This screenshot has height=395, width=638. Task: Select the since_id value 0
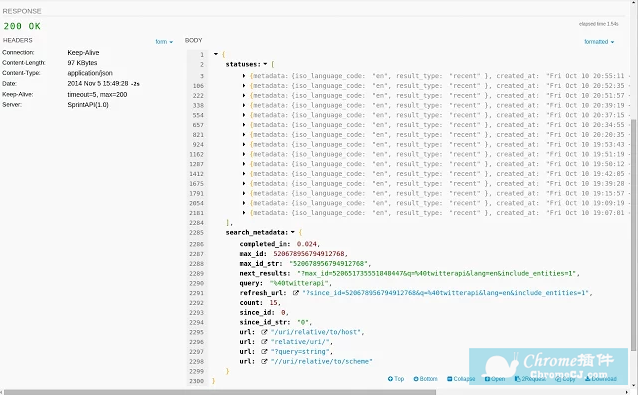coord(283,312)
